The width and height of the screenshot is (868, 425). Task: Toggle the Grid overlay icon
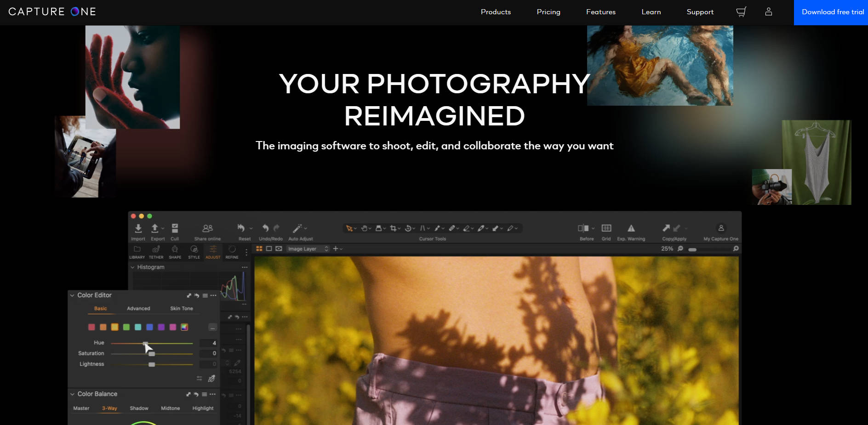click(606, 228)
